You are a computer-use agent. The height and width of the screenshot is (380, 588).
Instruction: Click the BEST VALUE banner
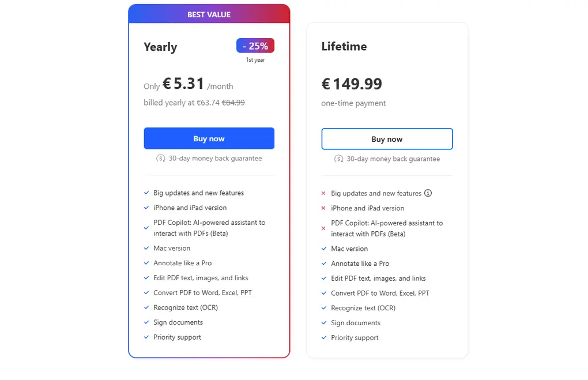[209, 14]
